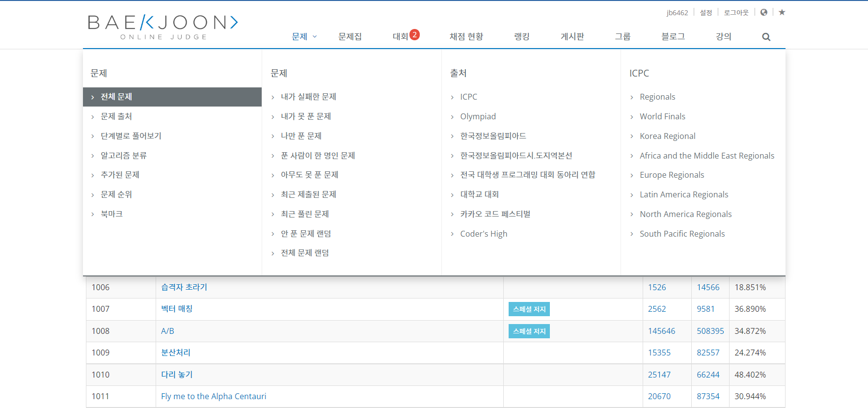The height and width of the screenshot is (408, 868).
Task: Open 아무도 못 푼 문제 list
Action: [309, 175]
